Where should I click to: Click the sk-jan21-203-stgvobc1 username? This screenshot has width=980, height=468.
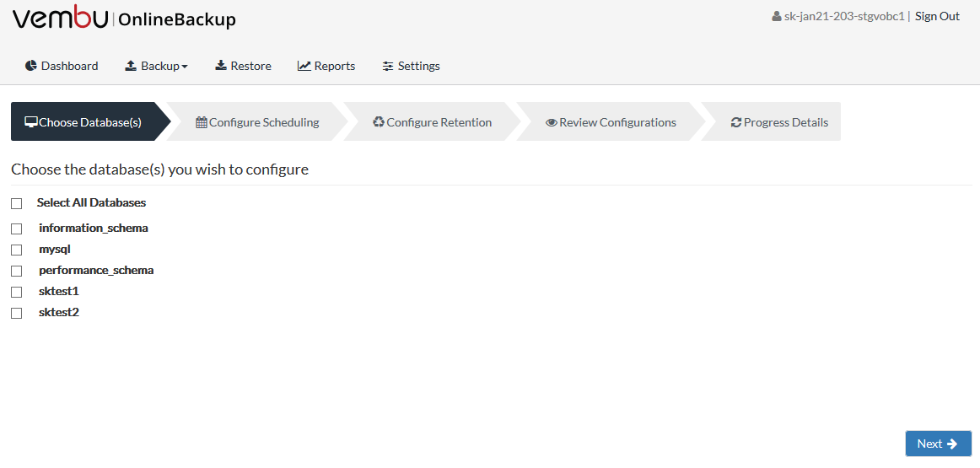(x=843, y=16)
